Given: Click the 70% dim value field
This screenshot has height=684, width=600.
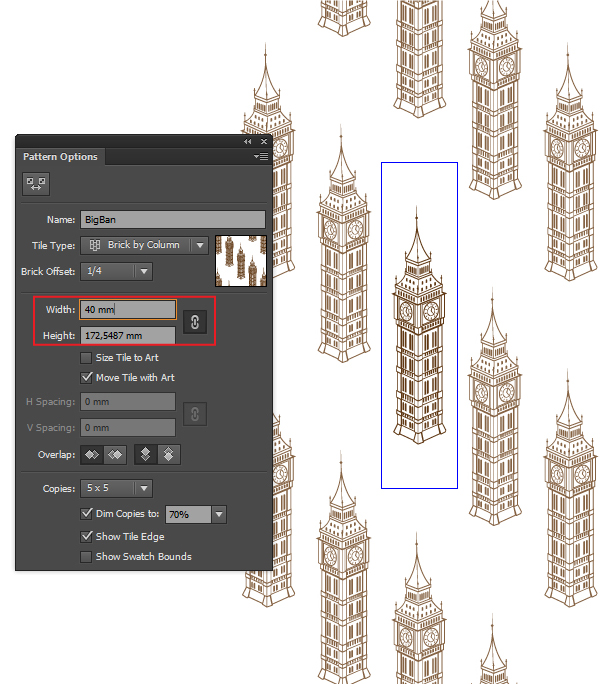Looking at the screenshot, I should [x=188, y=515].
